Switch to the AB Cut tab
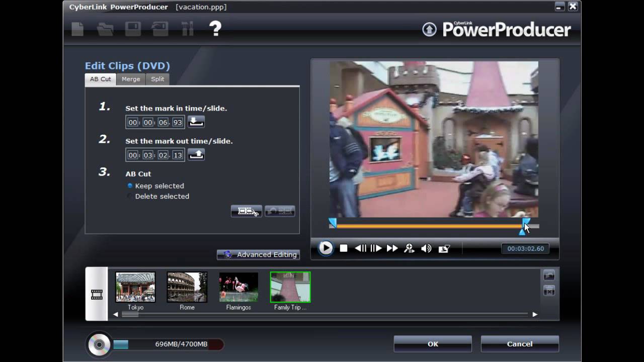The width and height of the screenshot is (644, 362). [x=101, y=79]
